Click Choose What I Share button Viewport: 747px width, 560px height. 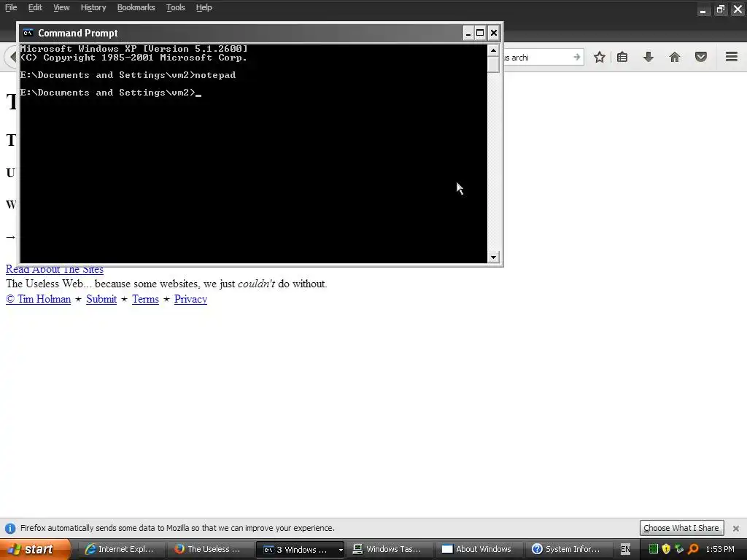pyautogui.click(x=681, y=528)
